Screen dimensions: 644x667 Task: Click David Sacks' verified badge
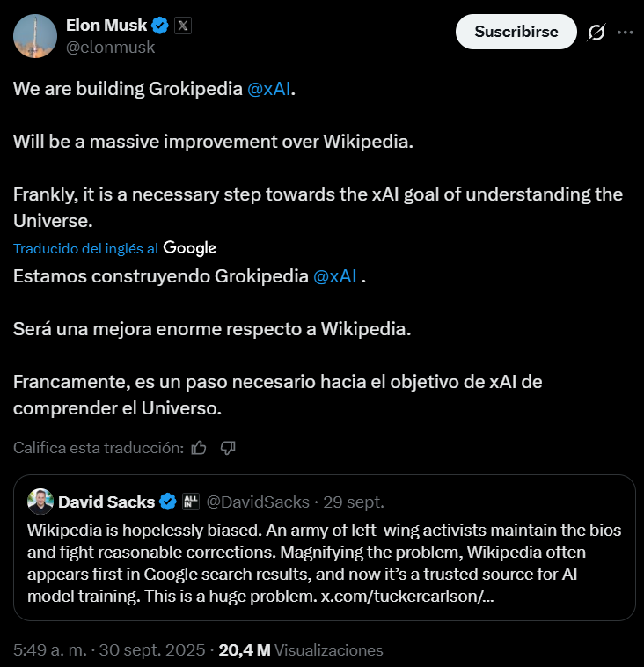tap(169, 502)
